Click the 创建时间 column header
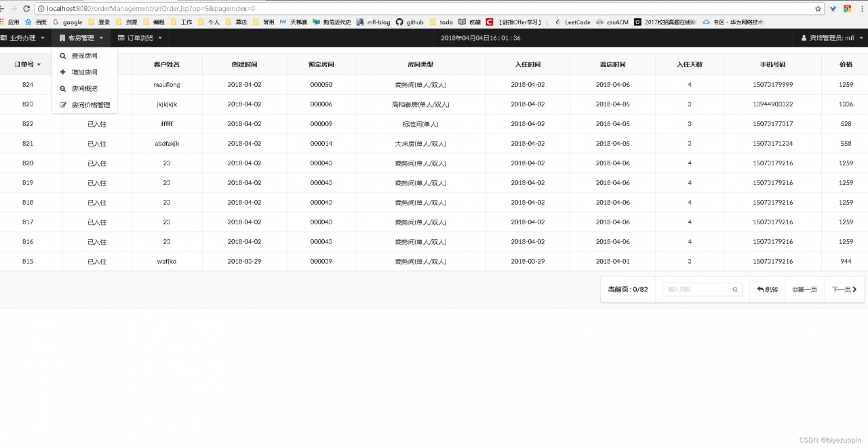The height and width of the screenshot is (448, 868). 244,64
